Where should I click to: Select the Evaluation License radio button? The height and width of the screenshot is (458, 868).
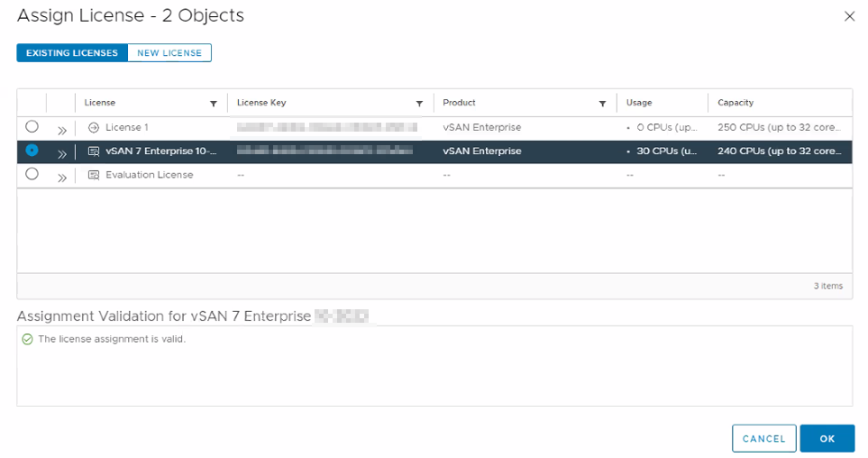[x=32, y=174]
